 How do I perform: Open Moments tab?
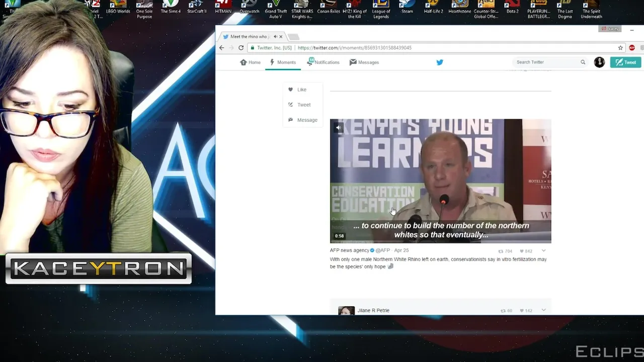[x=283, y=62]
